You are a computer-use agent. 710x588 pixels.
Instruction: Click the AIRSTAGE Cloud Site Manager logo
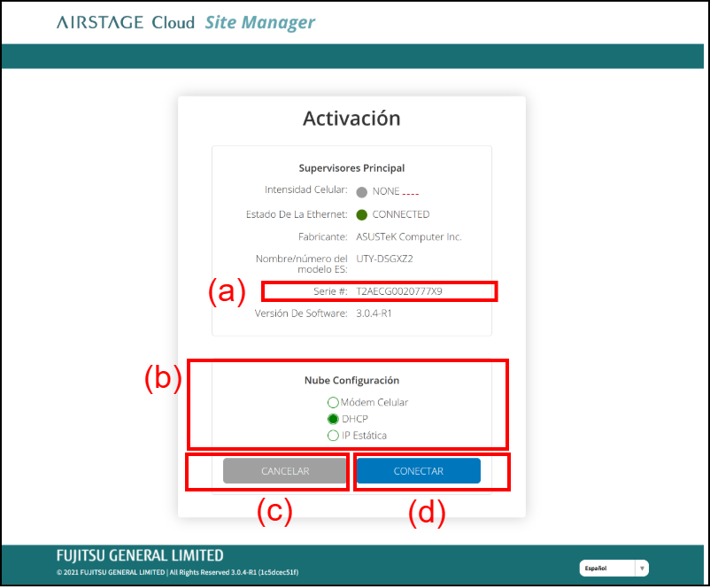click(x=185, y=22)
